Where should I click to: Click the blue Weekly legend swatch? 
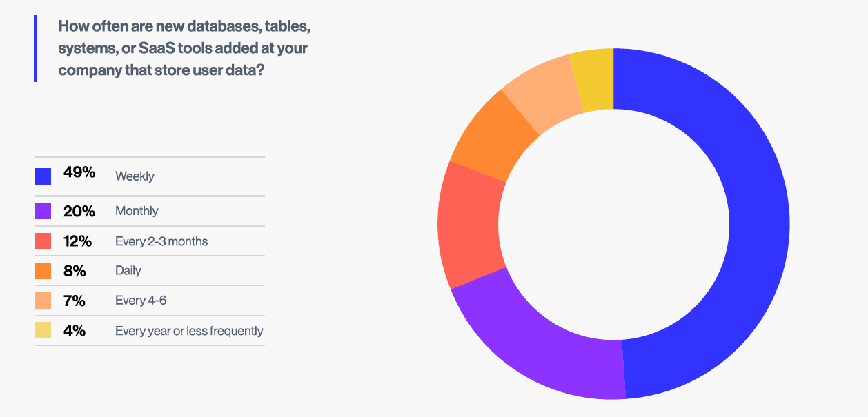43,176
